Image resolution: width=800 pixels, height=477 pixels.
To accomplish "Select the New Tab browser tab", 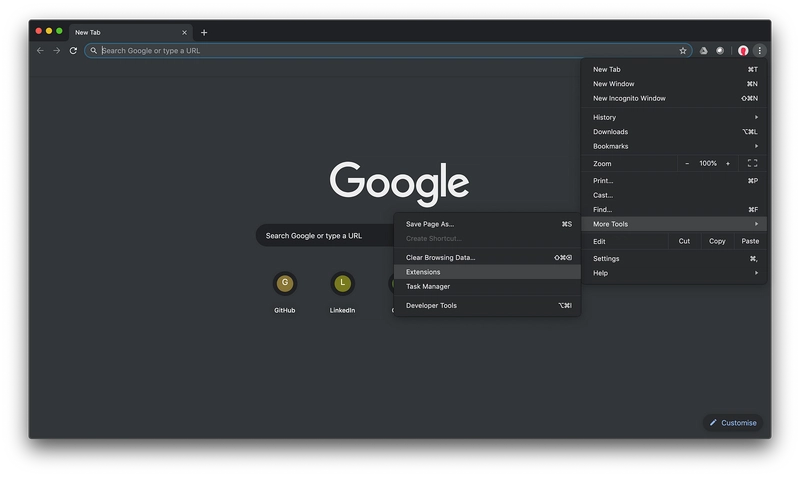I will pos(131,33).
